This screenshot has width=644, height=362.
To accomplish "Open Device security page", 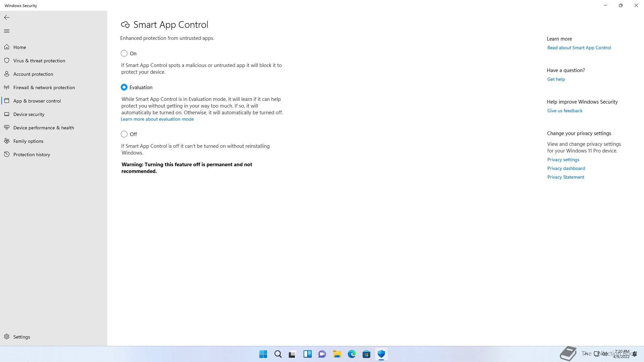I will (x=54, y=114).
